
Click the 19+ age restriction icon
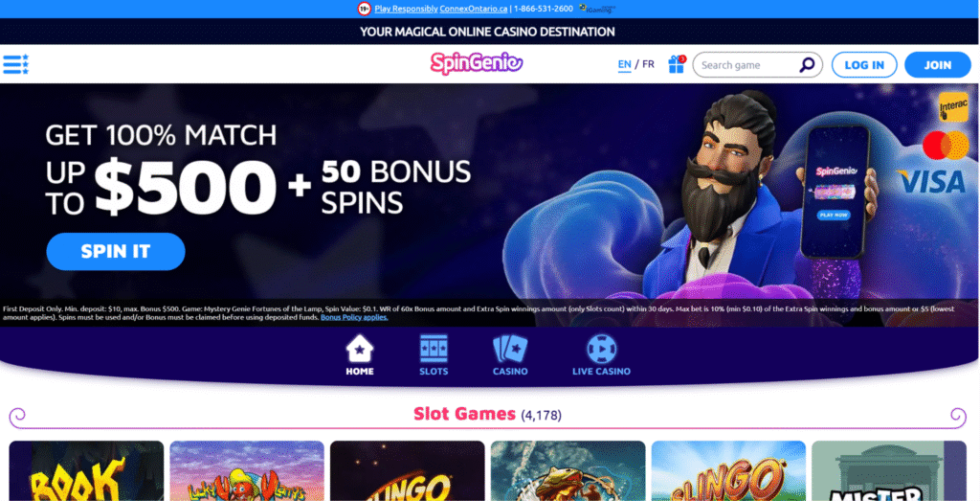364,9
